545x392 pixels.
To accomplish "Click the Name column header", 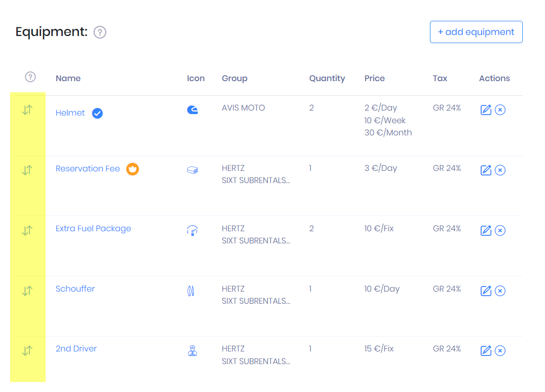I will click(68, 78).
